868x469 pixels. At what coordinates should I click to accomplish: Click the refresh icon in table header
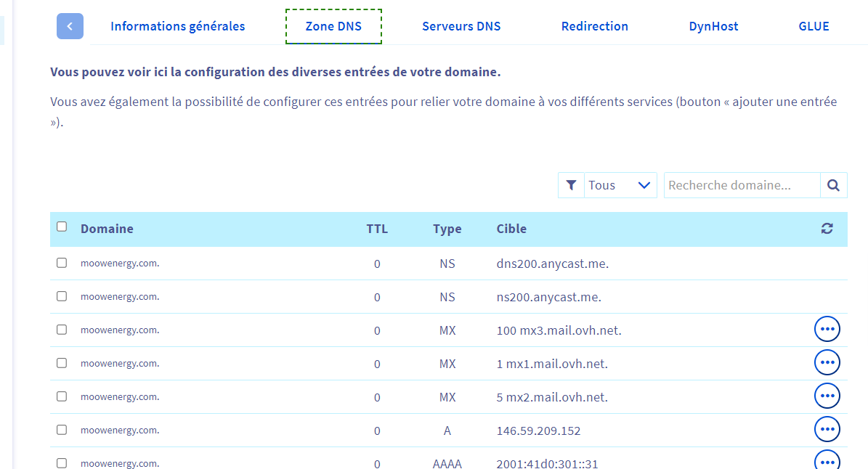(x=827, y=229)
